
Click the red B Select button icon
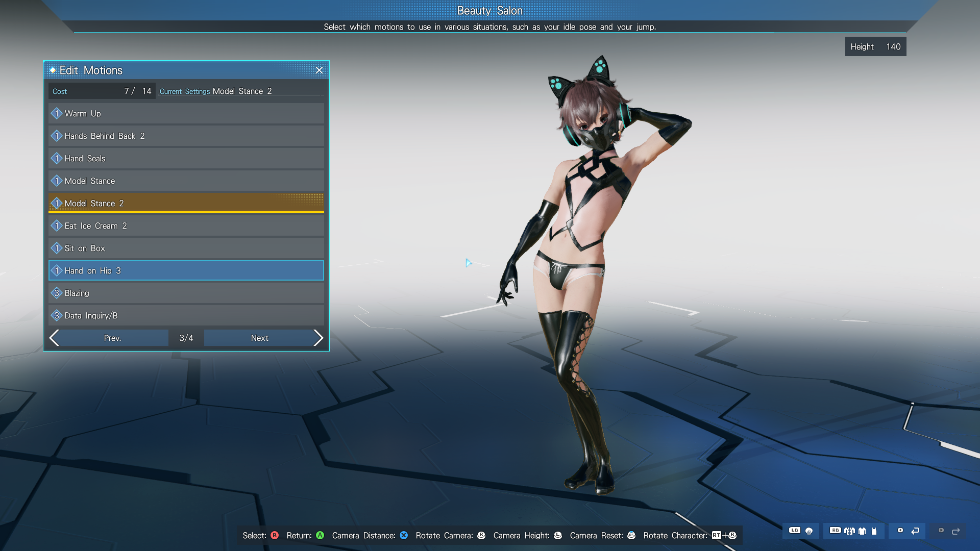275,535
